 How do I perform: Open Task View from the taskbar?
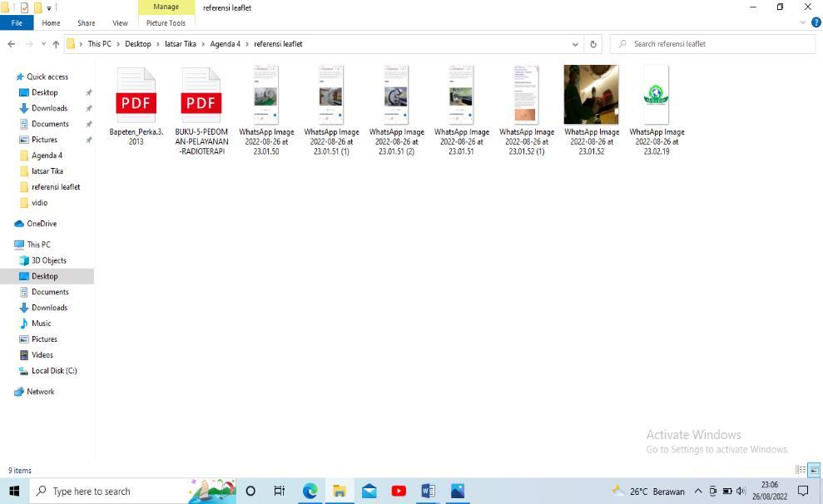[x=280, y=491]
